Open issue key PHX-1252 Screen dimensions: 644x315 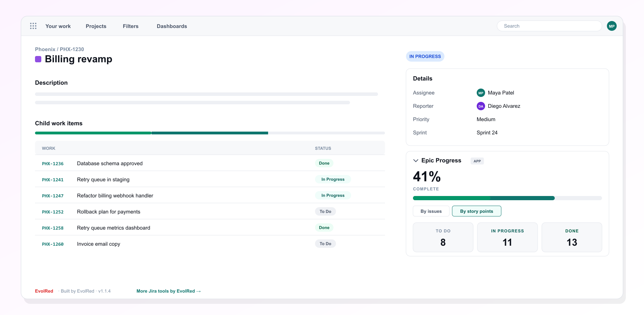coord(53,212)
